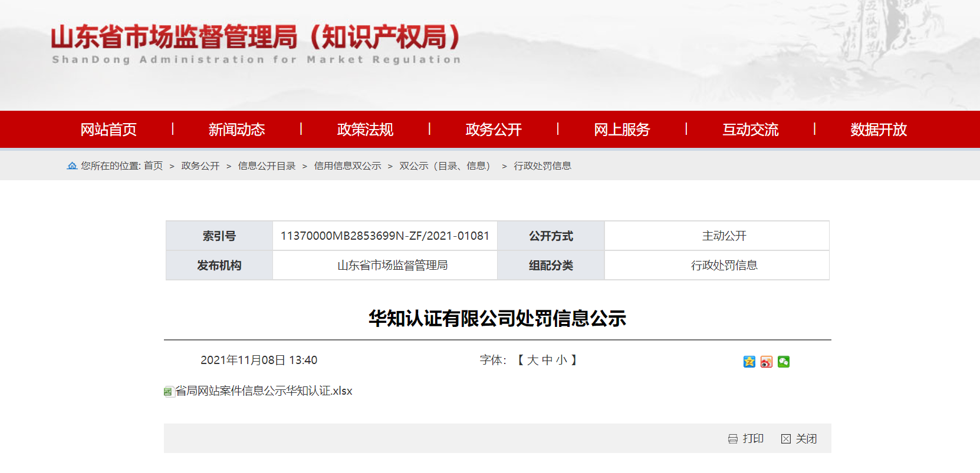Viewport: 980px width, 473px height.
Task: Click the 行政处罚信息 breadcrumb link
Action: click(x=542, y=166)
